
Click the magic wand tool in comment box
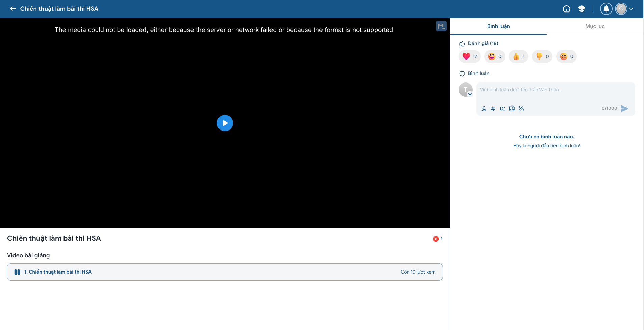[x=521, y=109]
